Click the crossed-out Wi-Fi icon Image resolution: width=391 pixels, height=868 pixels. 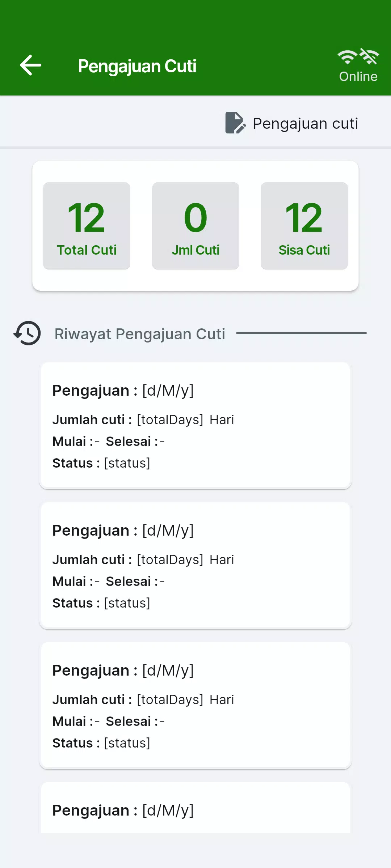point(370,57)
